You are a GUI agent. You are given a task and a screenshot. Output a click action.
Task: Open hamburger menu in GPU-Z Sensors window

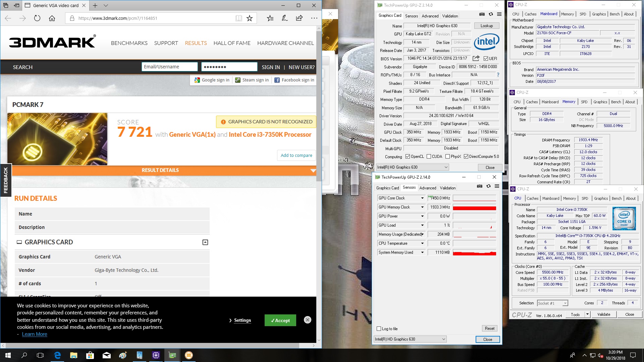[x=497, y=186]
